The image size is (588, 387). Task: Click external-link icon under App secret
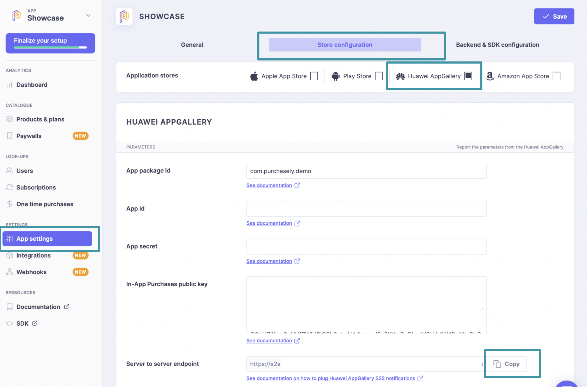tap(298, 261)
